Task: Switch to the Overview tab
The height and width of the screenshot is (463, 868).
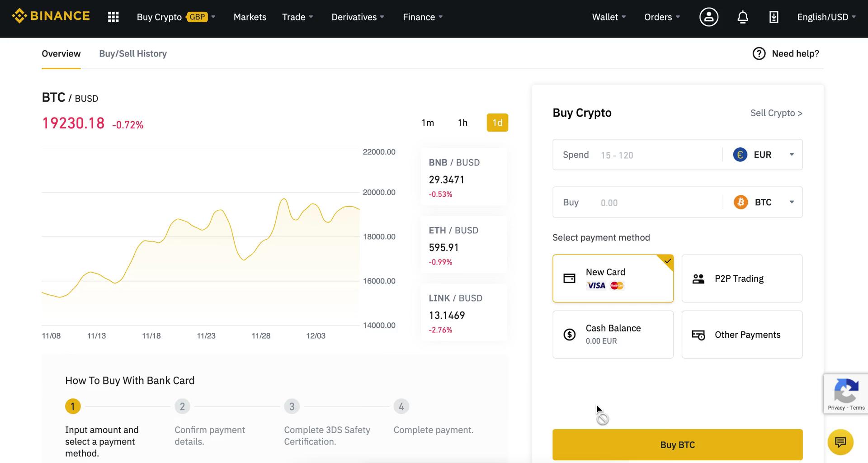Action: (x=61, y=53)
